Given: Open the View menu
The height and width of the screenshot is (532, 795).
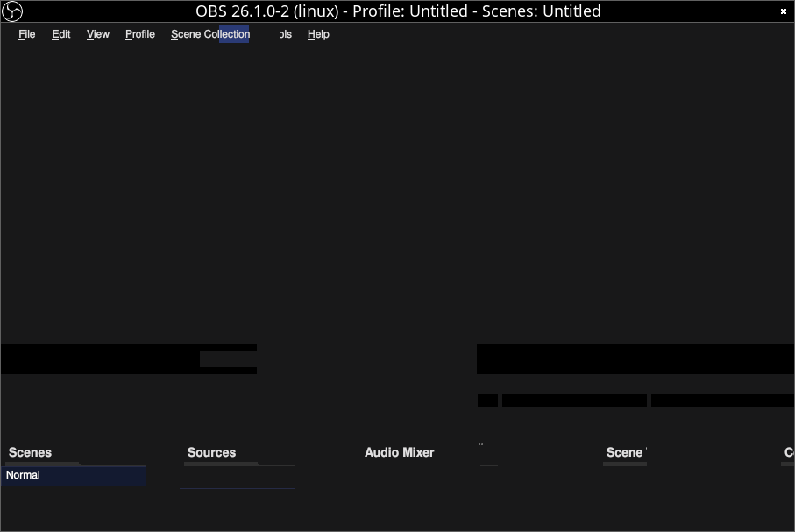Looking at the screenshot, I should [x=98, y=34].
